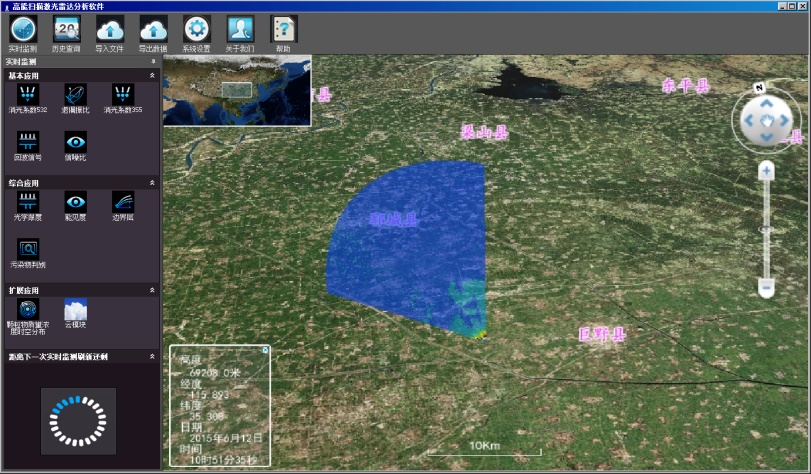The width and height of the screenshot is (811, 474).
Task: Collapse the 扩展应用 section
Action: tap(152, 290)
